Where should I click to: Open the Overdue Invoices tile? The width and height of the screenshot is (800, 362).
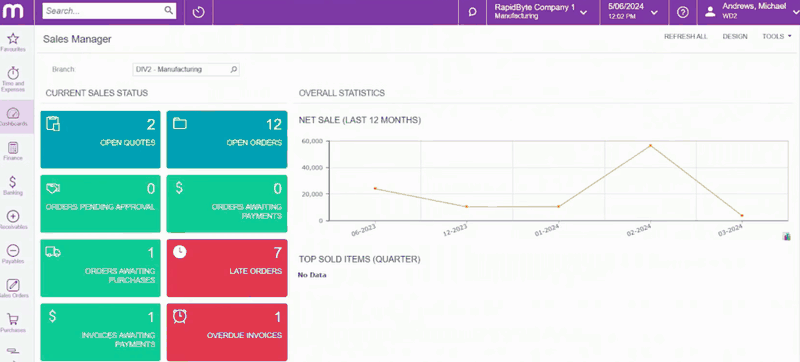click(227, 332)
